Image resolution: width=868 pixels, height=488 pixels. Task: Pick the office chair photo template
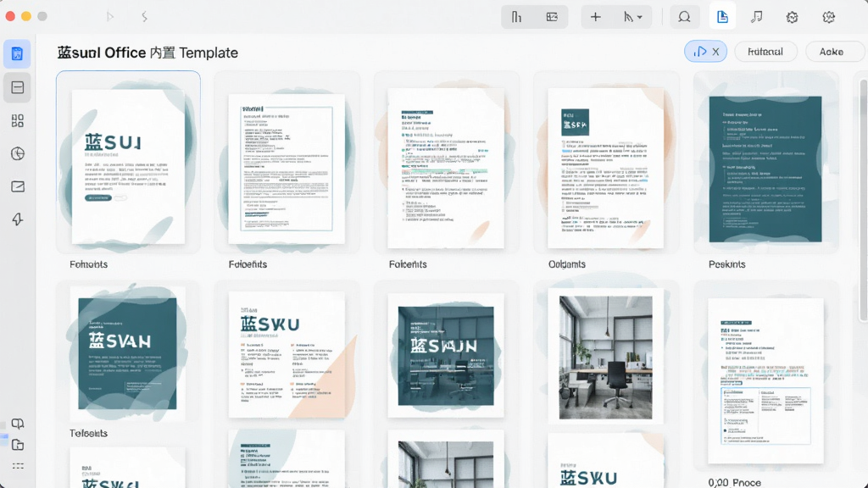click(605, 357)
